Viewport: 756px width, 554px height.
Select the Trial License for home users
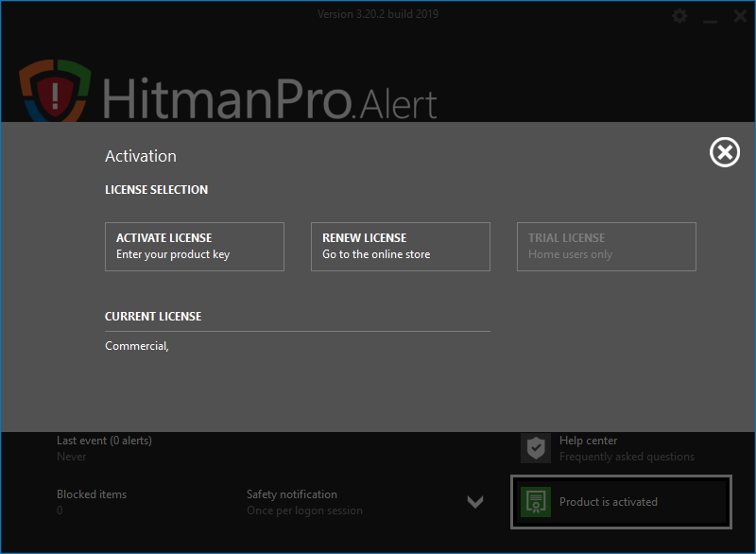tap(606, 247)
